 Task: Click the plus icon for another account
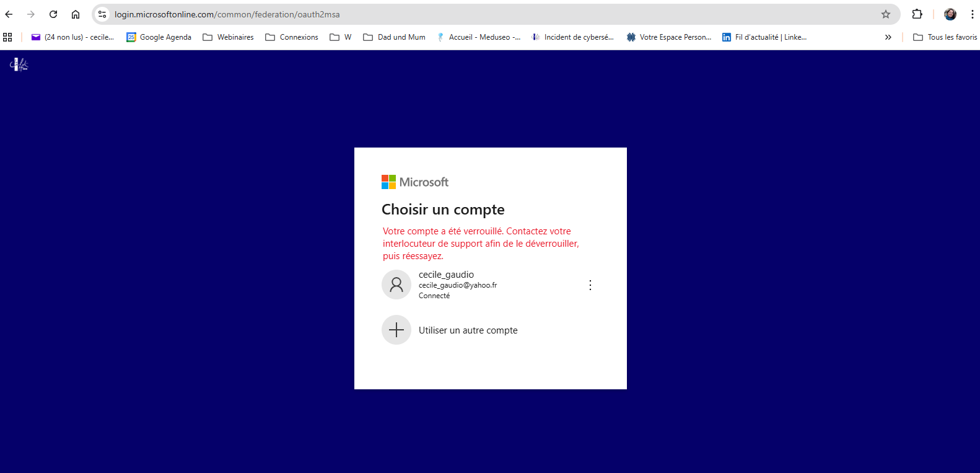pyautogui.click(x=396, y=330)
